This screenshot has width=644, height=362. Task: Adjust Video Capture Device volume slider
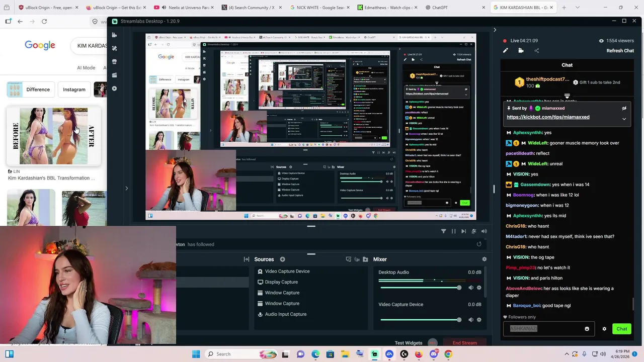(x=421, y=320)
